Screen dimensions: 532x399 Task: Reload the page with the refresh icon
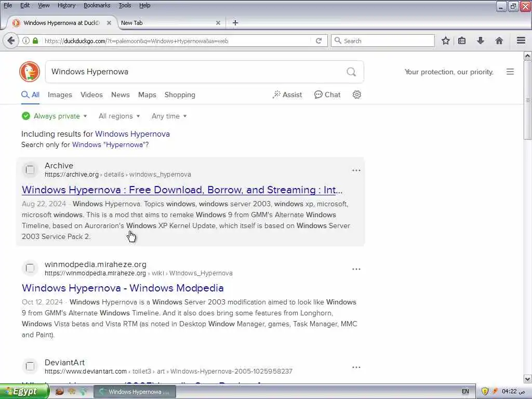(x=318, y=41)
